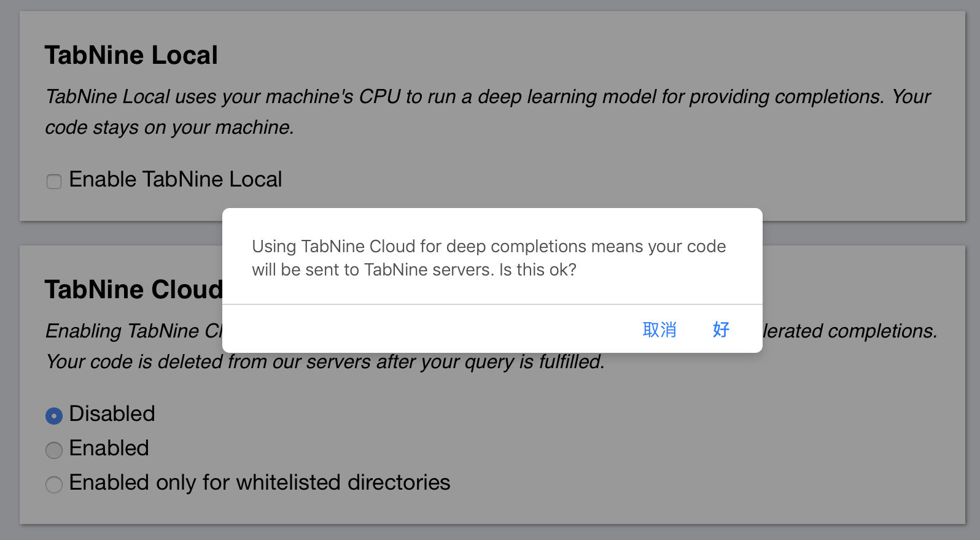
Task: Tick the Enable TabNine Local checkbox
Action: 54,181
